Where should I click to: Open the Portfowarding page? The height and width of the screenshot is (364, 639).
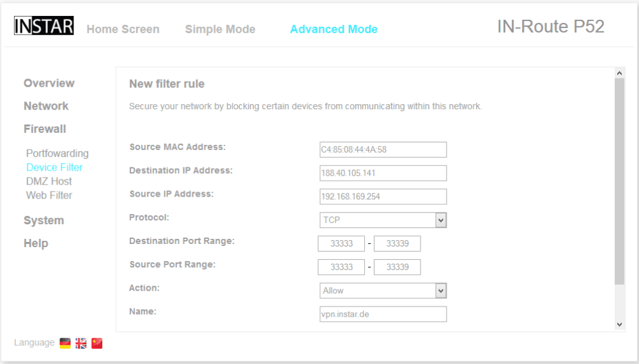click(x=58, y=153)
